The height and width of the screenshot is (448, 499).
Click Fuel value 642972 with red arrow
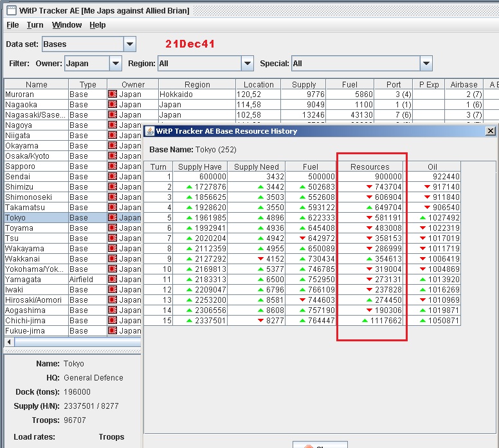321,238
